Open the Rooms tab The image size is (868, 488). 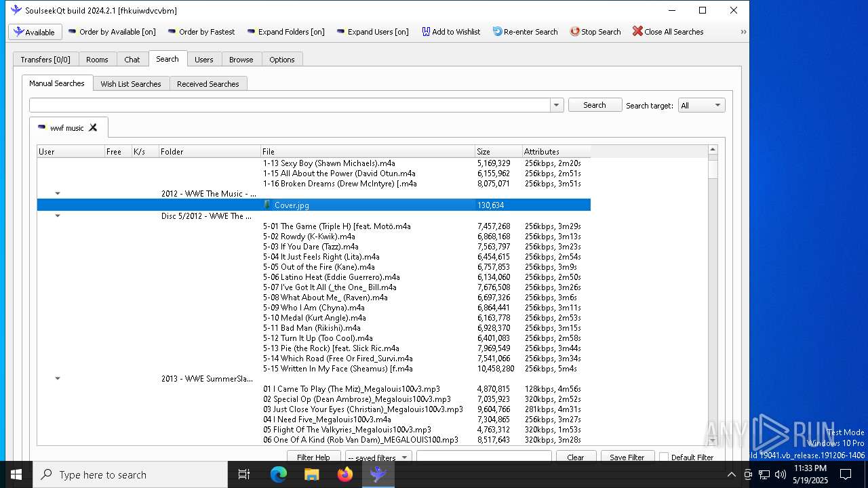pyautogui.click(x=97, y=60)
